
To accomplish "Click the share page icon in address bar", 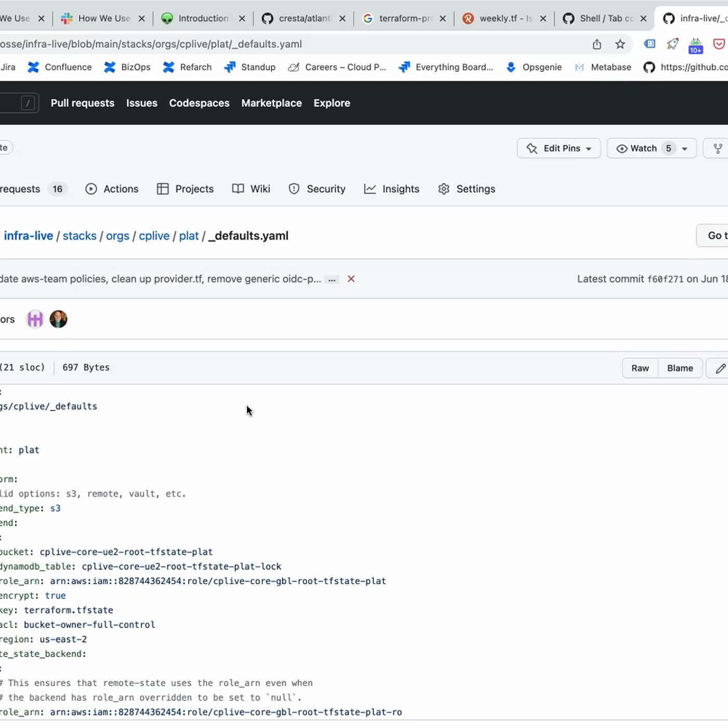I will point(597,44).
